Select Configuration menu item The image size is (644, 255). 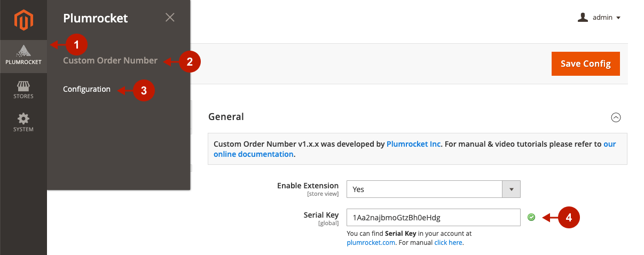click(x=87, y=89)
